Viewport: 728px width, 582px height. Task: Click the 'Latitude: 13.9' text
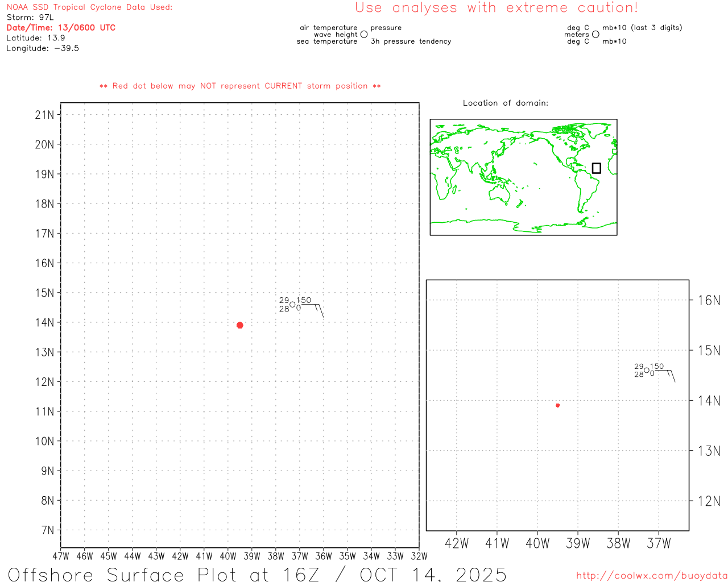[36, 38]
